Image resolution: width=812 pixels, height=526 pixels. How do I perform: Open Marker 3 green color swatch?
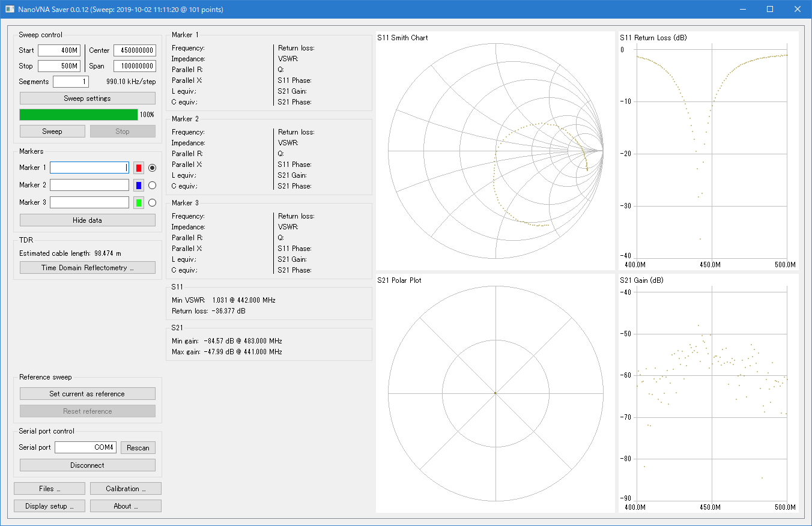[x=139, y=202]
